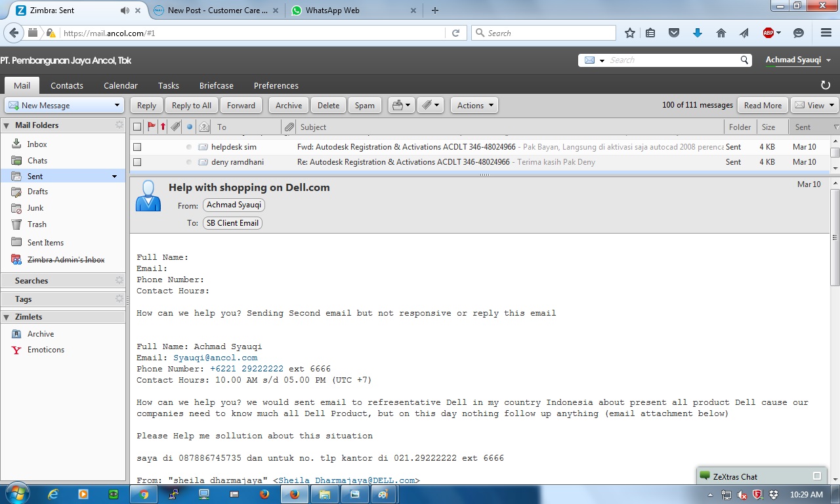Click the Reply to All button
This screenshot has width=840, height=504.
click(x=191, y=105)
